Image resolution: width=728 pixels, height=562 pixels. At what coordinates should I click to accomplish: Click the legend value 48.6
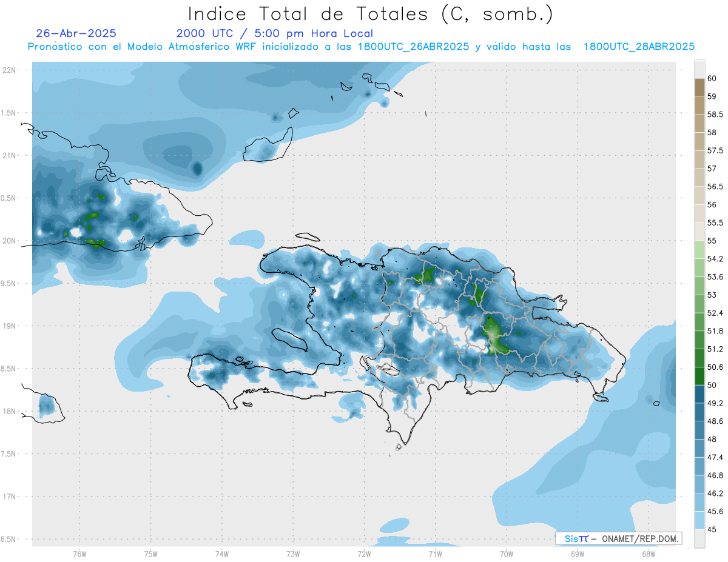(715, 421)
